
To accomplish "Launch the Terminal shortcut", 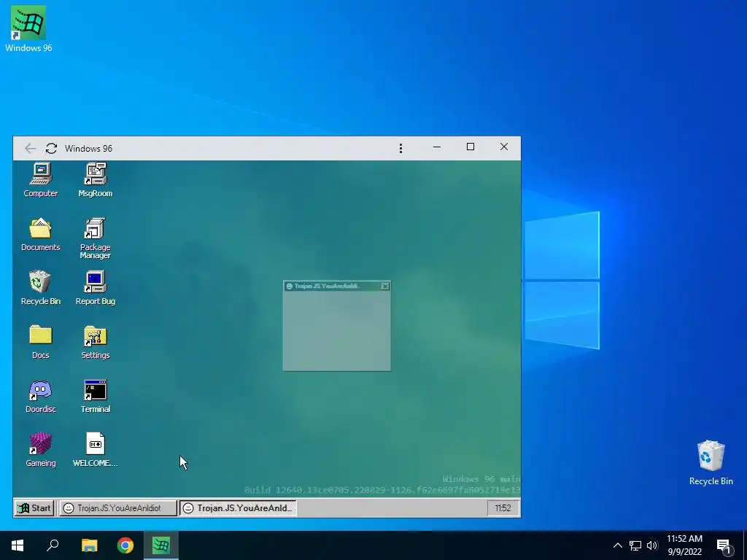I will [x=96, y=396].
